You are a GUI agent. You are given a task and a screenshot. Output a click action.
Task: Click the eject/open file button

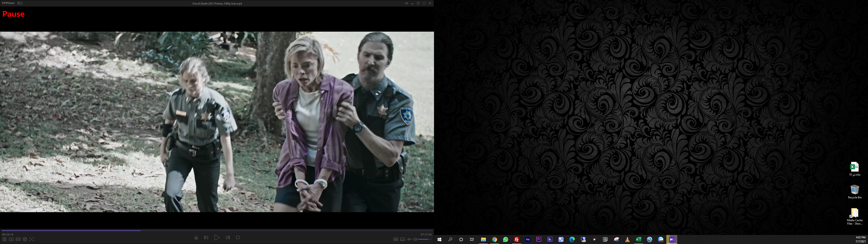(196, 238)
